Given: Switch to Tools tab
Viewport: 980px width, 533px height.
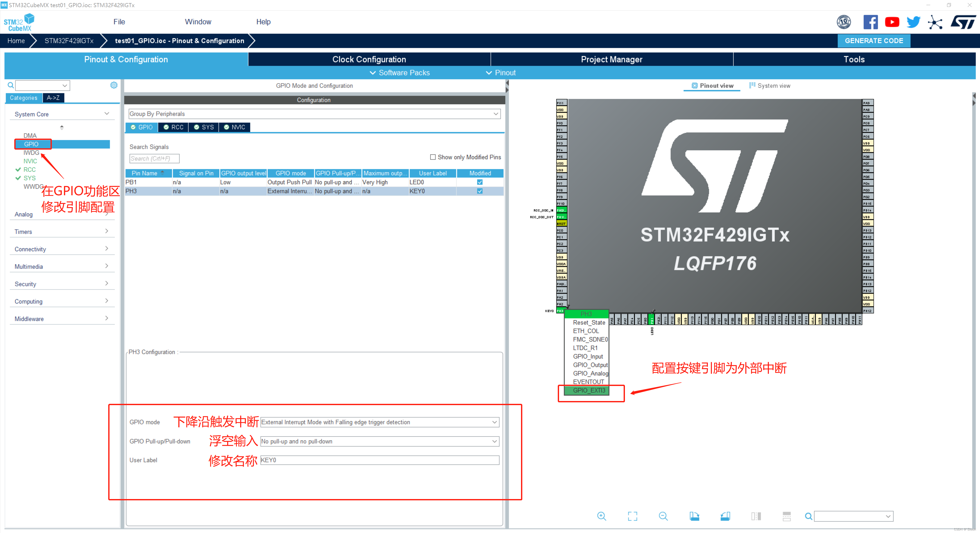Looking at the screenshot, I should click(x=854, y=59).
